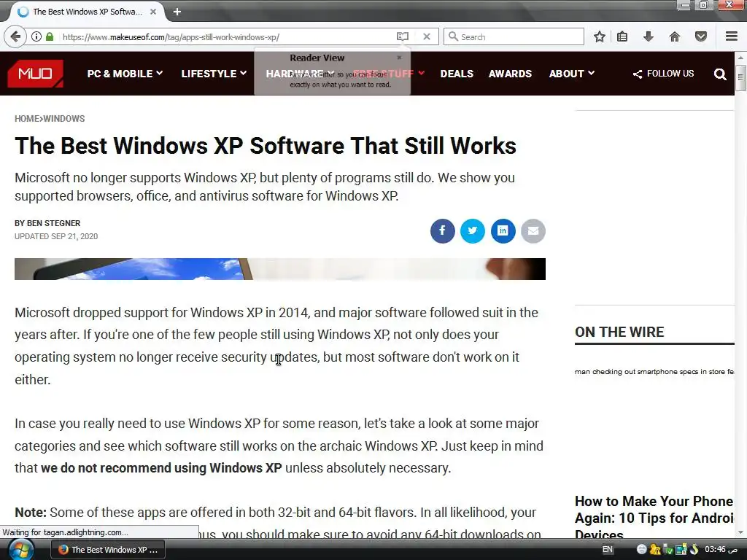Image resolution: width=747 pixels, height=560 pixels.
Task: Open Safely Remove Hardware tray icon
Action: point(668,550)
